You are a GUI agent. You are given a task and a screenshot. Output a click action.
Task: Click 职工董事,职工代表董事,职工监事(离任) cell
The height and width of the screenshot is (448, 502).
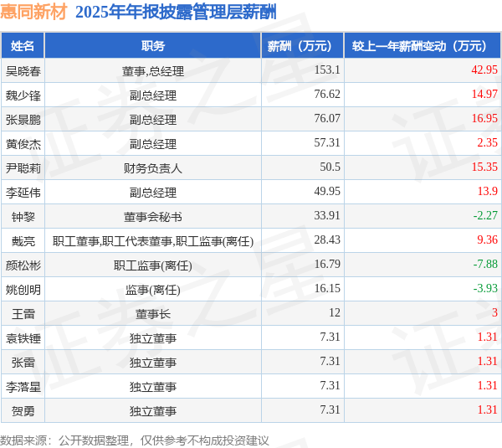[153, 241]
